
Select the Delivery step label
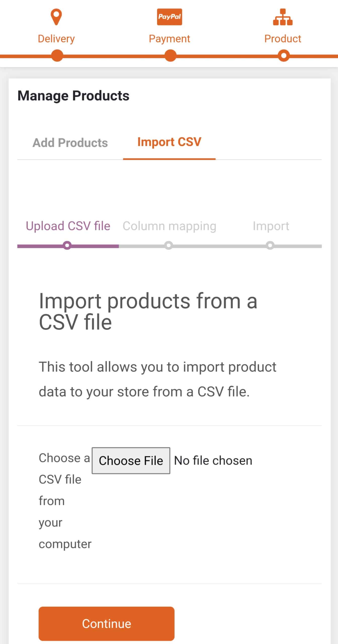[56, 39]
